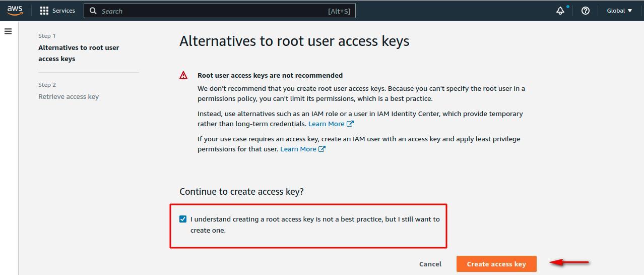Open the hamburger side navigation menu

pos(8,31)
